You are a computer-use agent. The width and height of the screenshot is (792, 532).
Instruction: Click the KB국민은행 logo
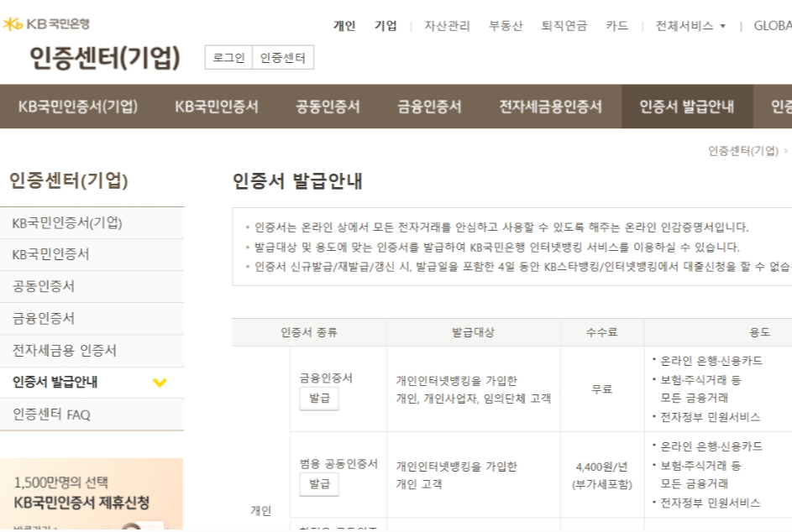[46, 23]
